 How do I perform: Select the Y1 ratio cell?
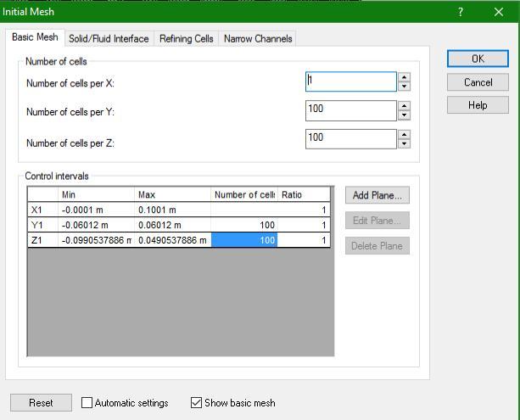pos(304,225)
